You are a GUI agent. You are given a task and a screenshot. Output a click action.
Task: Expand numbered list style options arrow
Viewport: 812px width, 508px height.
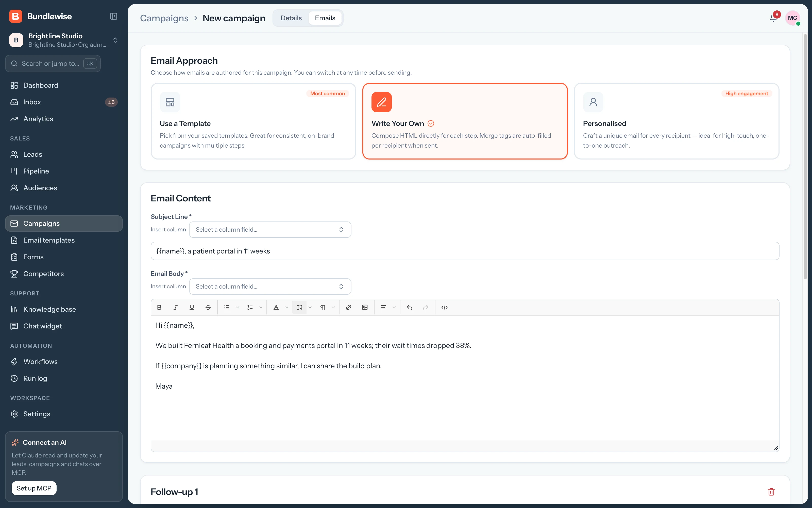[x=261, y=307]
